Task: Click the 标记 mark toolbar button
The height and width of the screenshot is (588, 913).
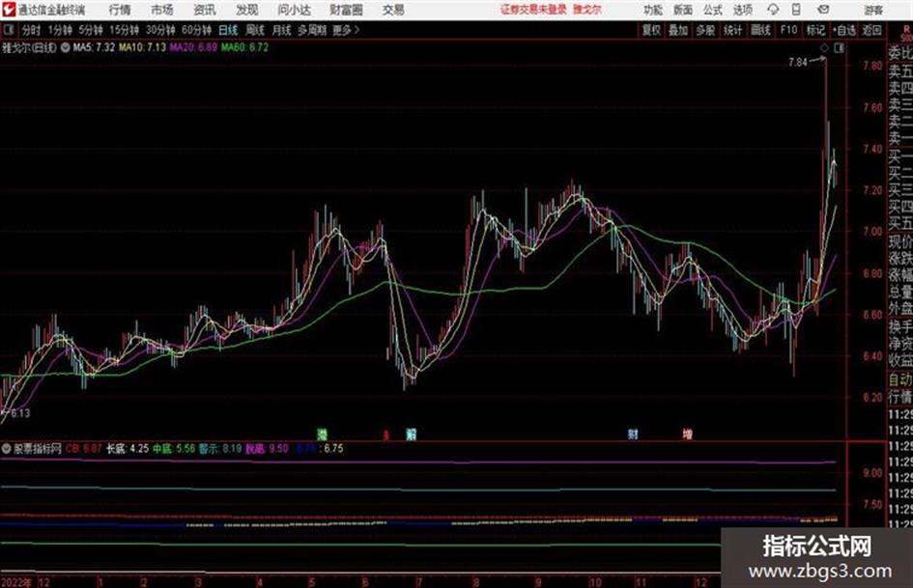Action: pos(815,30)
